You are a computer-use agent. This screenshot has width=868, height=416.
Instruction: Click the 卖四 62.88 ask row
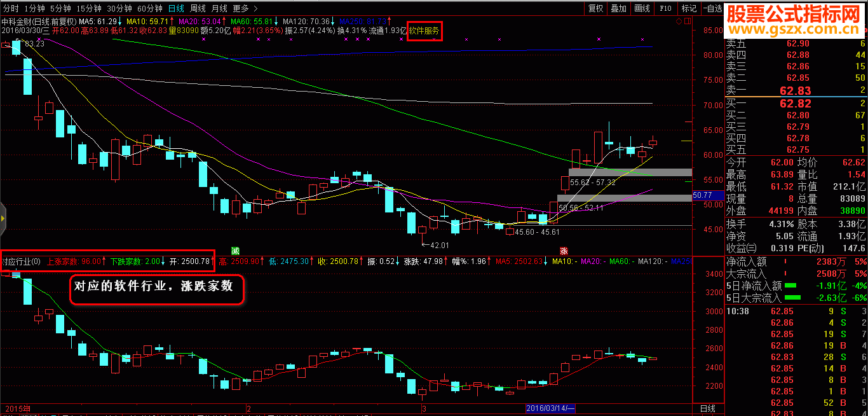click(x=796, y=55)
